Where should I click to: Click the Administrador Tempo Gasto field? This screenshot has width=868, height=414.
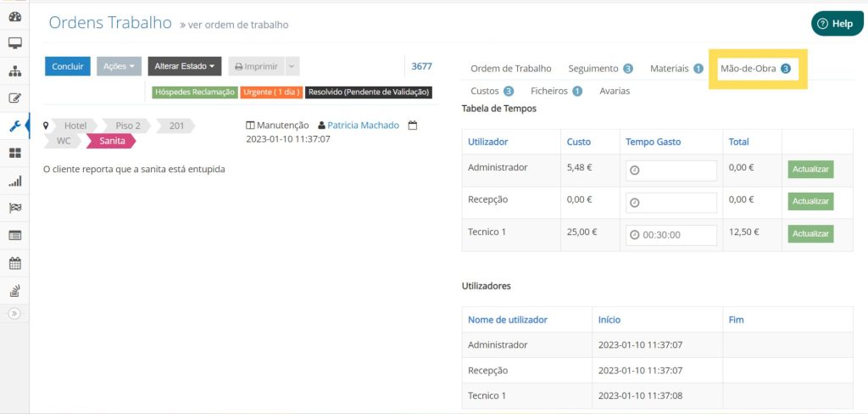[671, 171]
